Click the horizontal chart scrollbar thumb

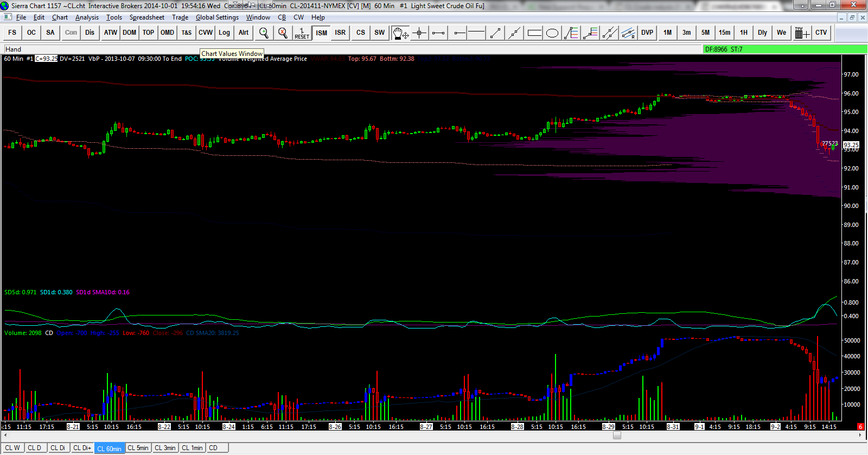click(x=617, y=435)
